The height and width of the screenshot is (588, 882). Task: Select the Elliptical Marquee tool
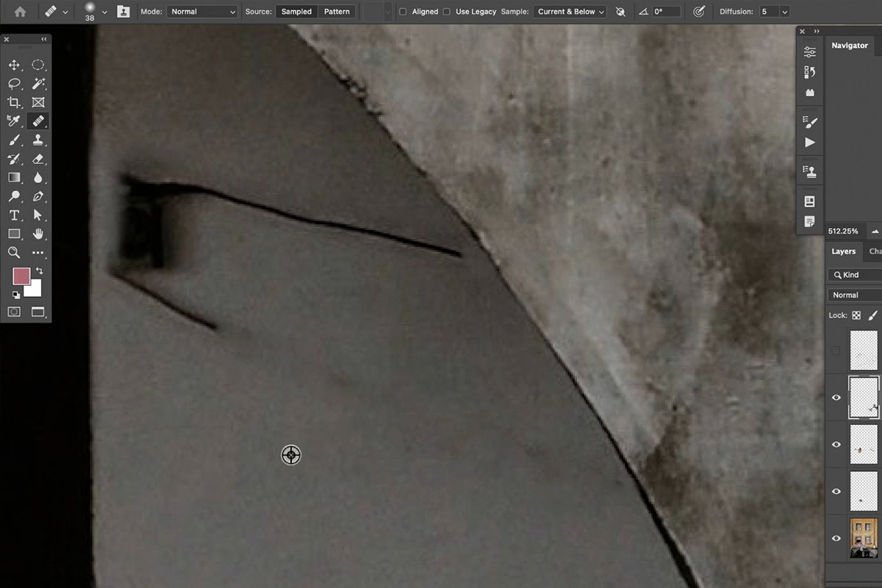pyautogui.click(x=38, y=65)
